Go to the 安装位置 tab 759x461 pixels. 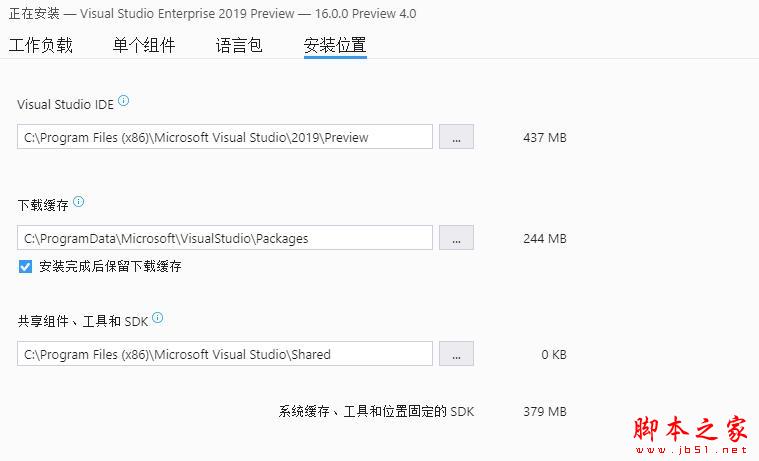pos(335,45)
